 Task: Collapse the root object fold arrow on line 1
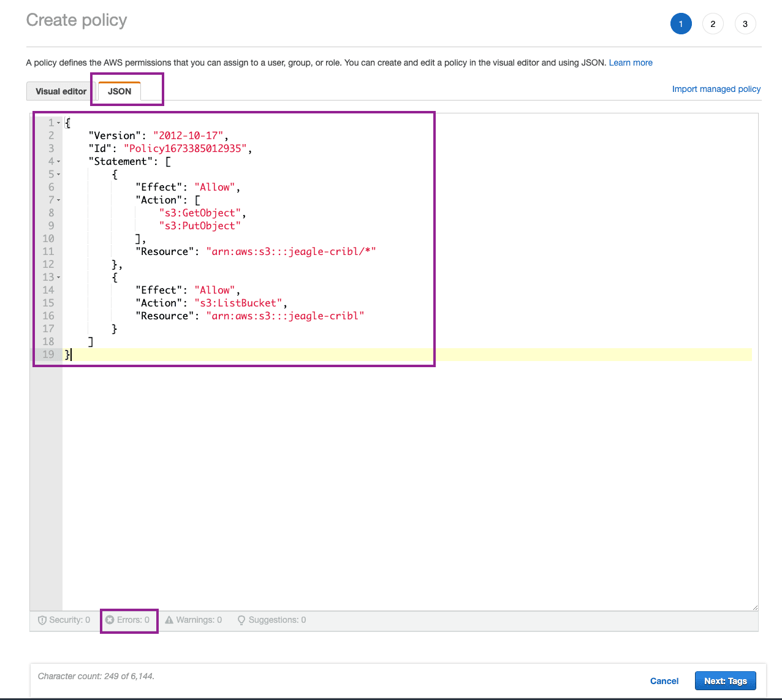59,123
